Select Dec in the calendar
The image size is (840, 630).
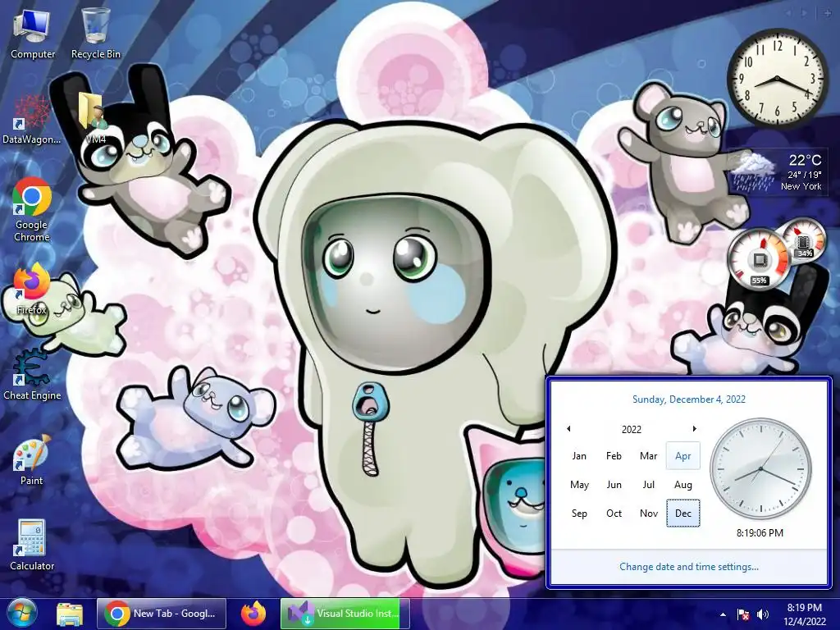(x=683, y=514)
